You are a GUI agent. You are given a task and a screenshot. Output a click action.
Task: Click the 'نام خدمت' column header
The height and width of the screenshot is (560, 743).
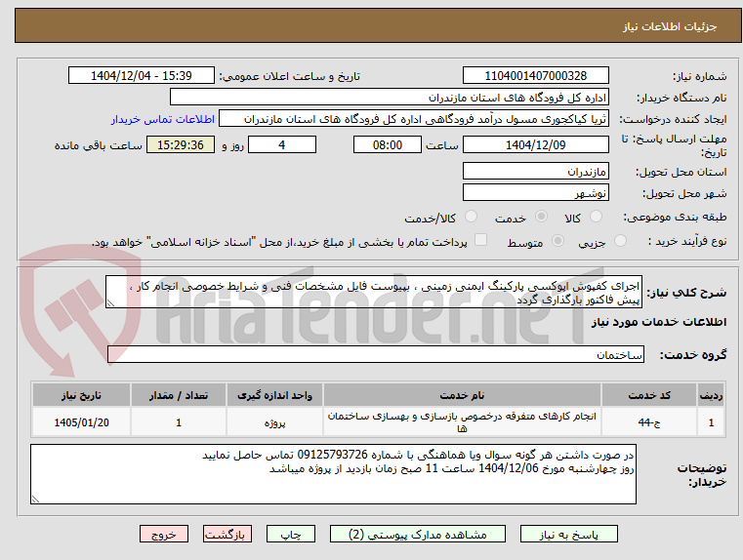(x=462, y=395)
